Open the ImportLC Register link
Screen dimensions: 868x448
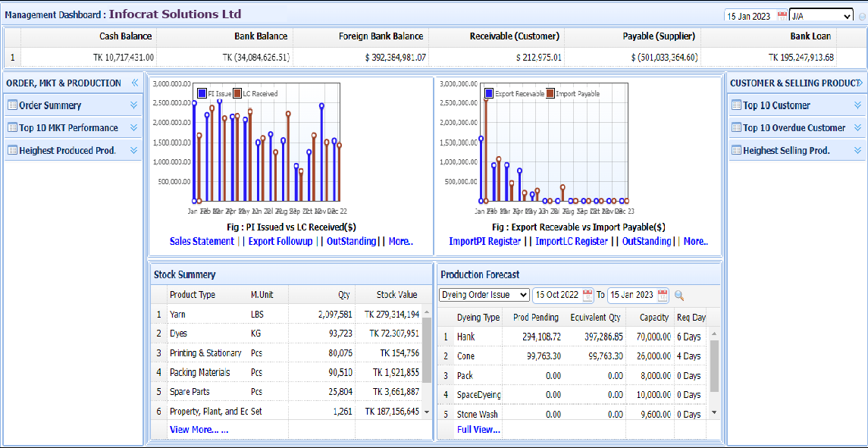[572, 241]
